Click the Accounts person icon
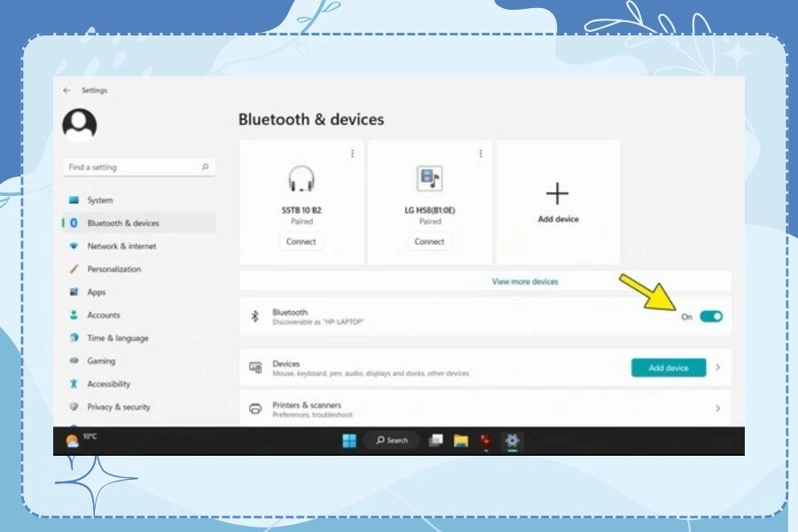Image resolution: width=798 pixels, height=532 pixels. pyautogui.click(x=74, y=315)
